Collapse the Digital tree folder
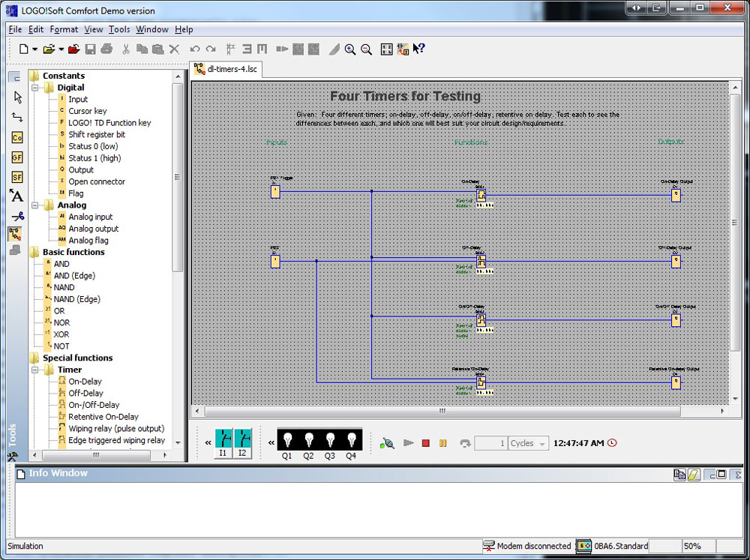Viewport: 750px width, 560px height. [34, 88]
